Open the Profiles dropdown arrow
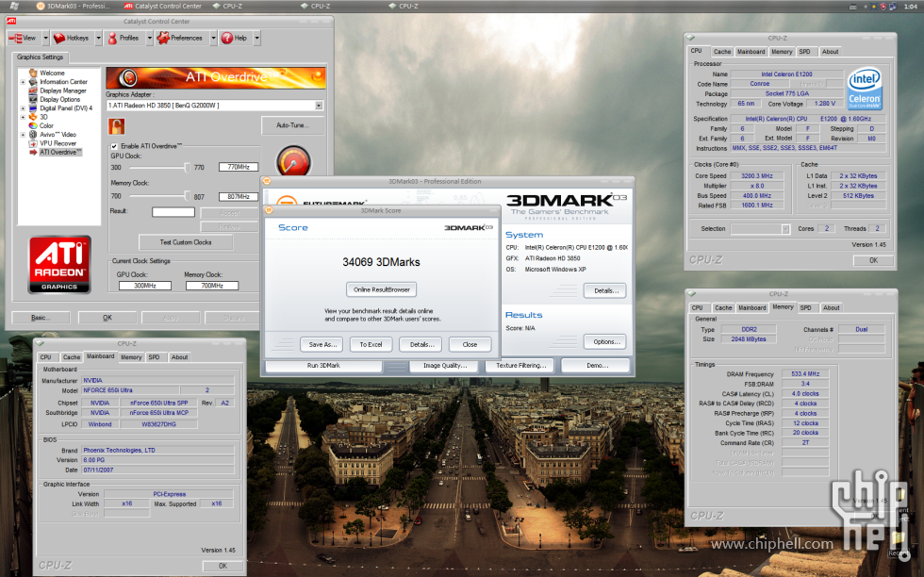The height and width of the screenshot is (577, 924). pos(150,39)
